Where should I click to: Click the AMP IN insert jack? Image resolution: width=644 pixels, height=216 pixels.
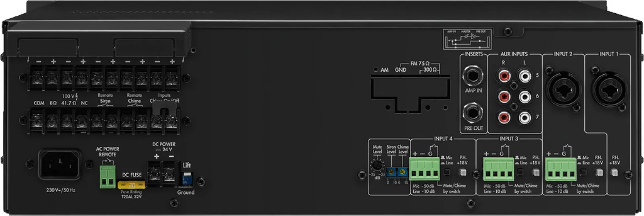click(x=473, y=75)
